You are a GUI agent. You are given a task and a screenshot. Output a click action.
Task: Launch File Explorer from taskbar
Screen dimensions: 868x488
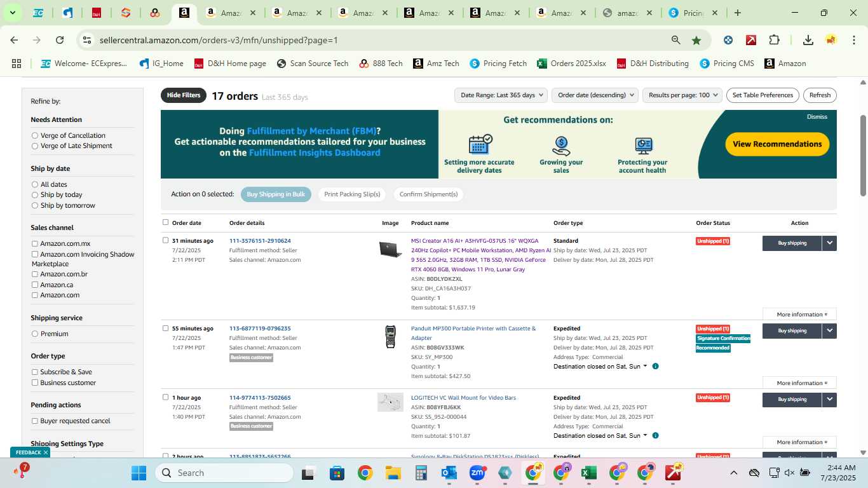pos(393,473)
